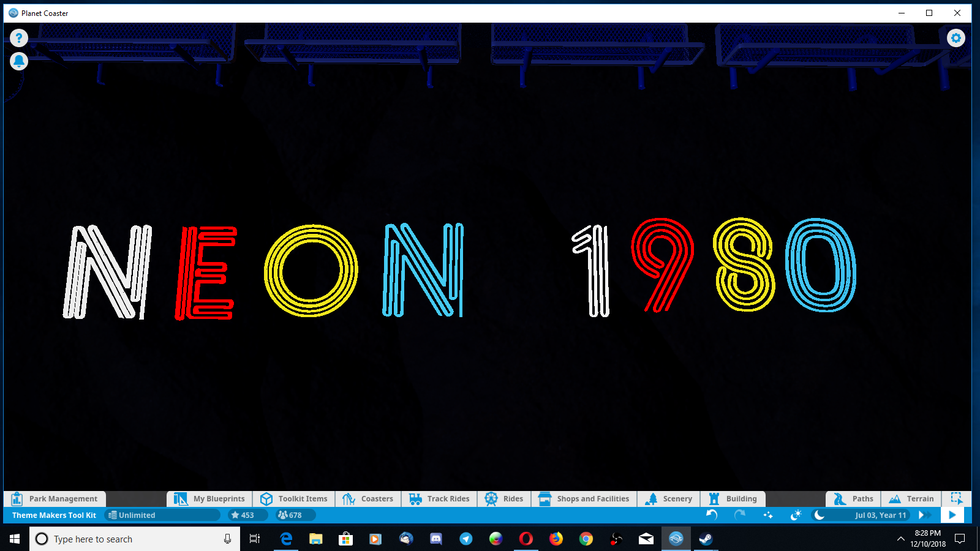Toggle the crescent moon night-time icon
The image size is (980, 551).
[819, 515]
